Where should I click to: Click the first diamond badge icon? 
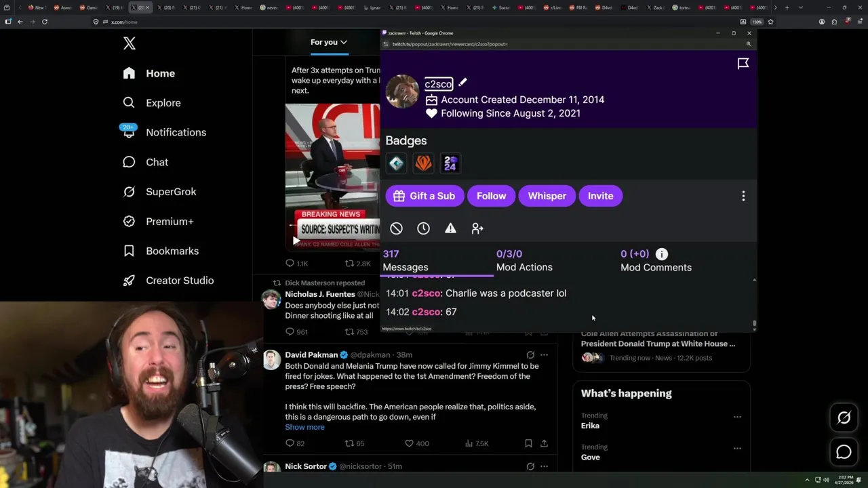(397, 163)
